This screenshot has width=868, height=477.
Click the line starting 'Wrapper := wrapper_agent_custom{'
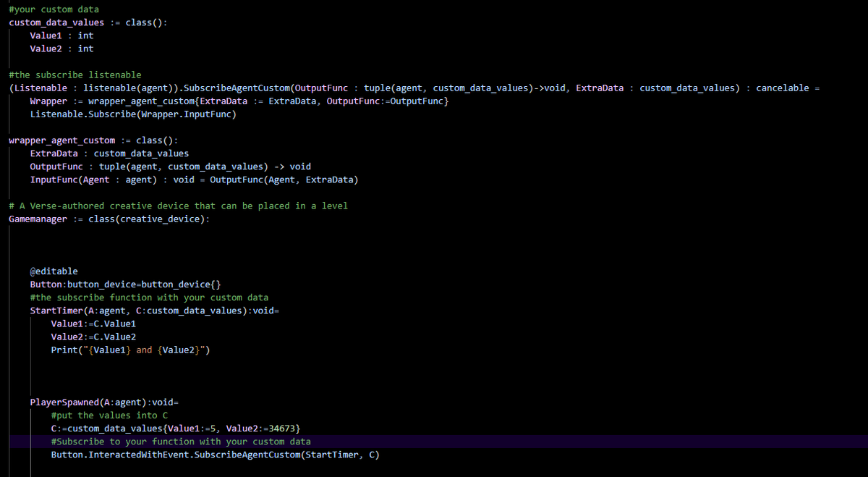coord(239,101)
